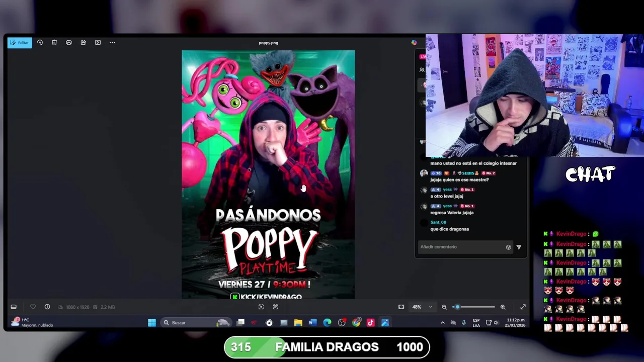Open the volume icon in system tray
Image resolution: width=644 pixels, height=362 pixels.
click(496, 323)
